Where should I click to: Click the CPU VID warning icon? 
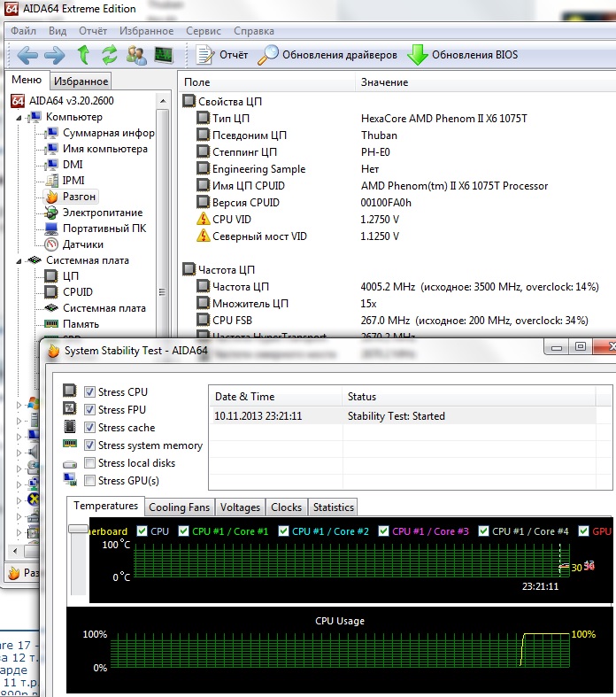point(203,219)
